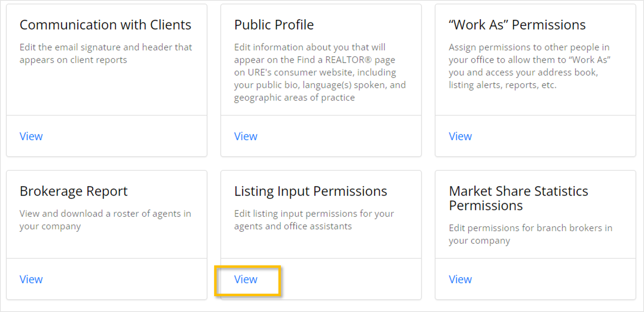Click the Brokerage Report card title
The height and width of the screenshot is (312, 644).
[x=73, y=191]
